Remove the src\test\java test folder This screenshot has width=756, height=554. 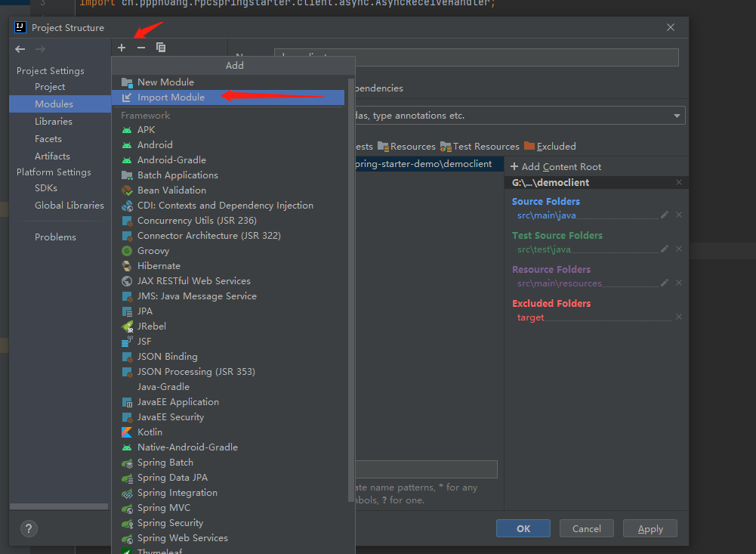[679, 249]
